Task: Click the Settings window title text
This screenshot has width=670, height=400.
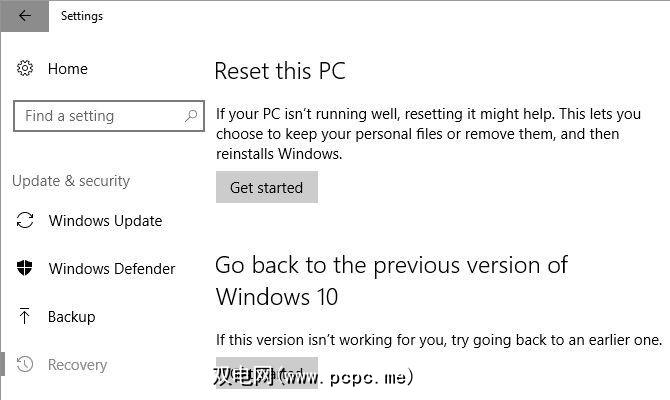Action: pyautogui.click(x=82, y=16)
